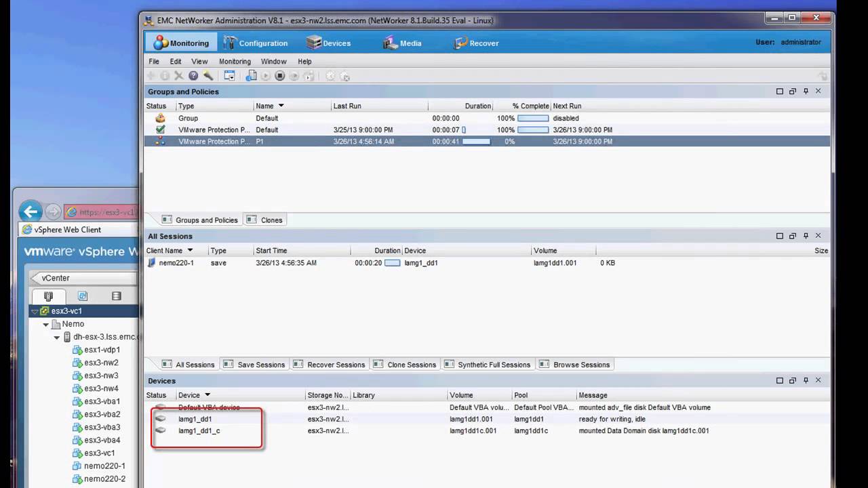Click the delete X toolbar icon
Screen dimensions: 868x488
(x=179, y=76)
